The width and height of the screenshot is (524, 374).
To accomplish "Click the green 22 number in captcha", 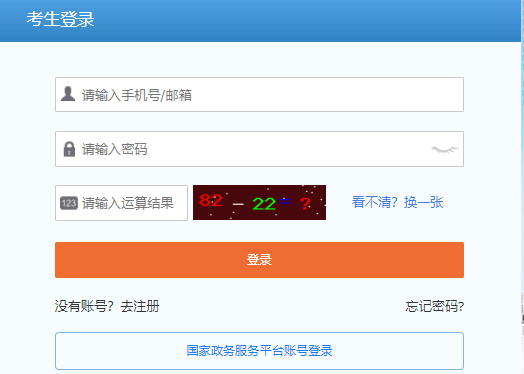I will [264, 204].
